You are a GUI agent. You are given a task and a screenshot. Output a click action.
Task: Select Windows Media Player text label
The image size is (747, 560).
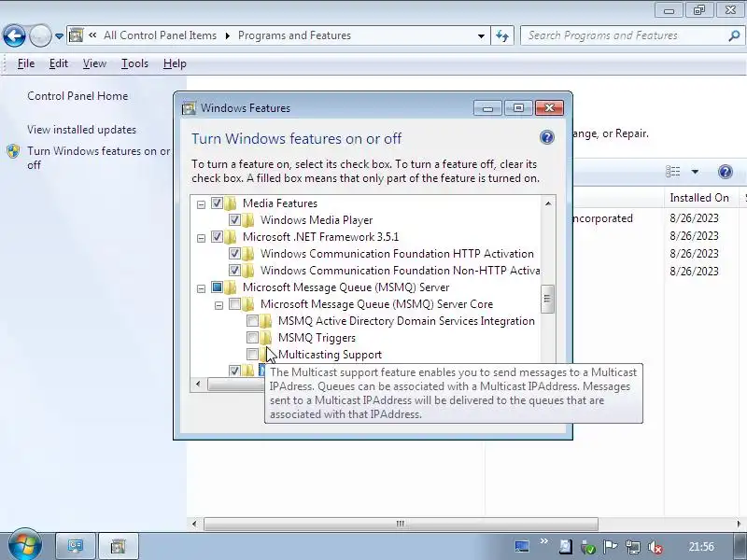(317, 220)
